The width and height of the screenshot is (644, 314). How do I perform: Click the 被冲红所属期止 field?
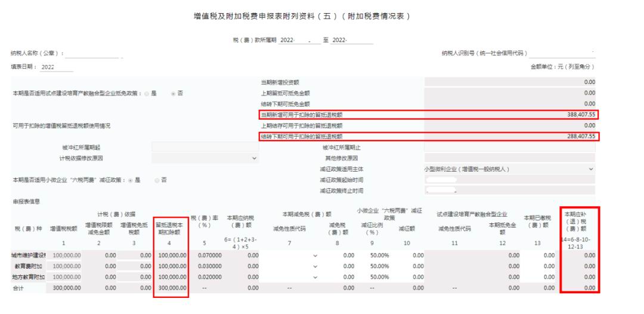pos(510,147)
